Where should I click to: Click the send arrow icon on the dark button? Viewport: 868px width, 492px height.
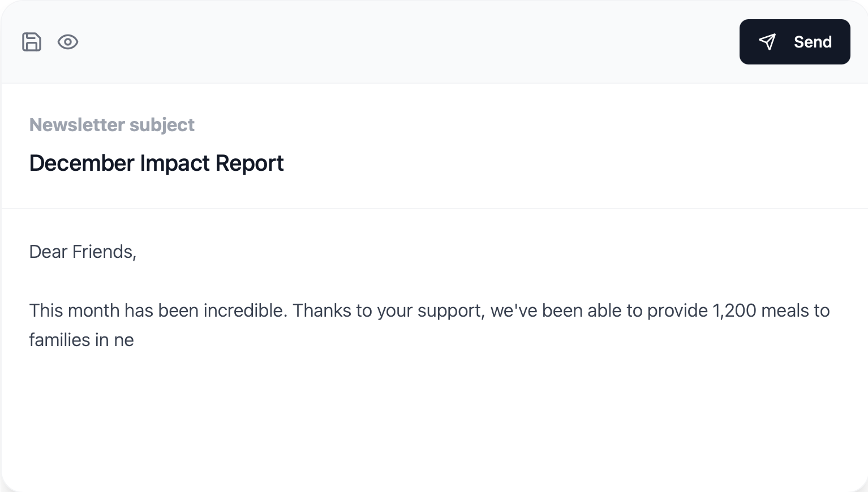coord(768,42)
